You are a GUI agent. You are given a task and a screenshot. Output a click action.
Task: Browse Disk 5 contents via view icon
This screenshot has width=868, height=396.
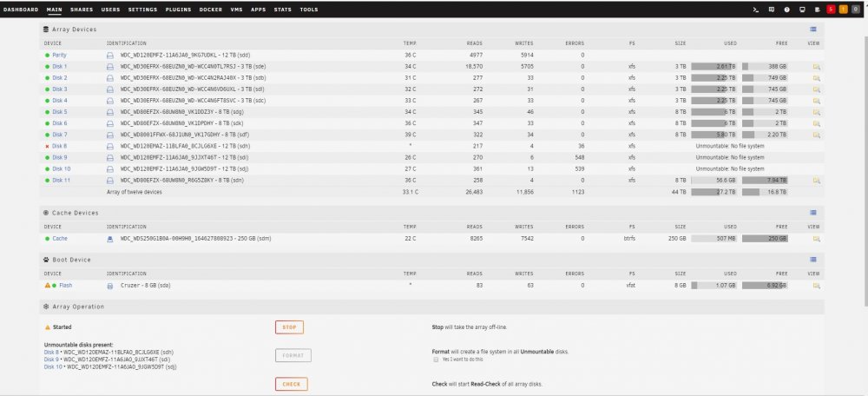click(x=816, y=112)
